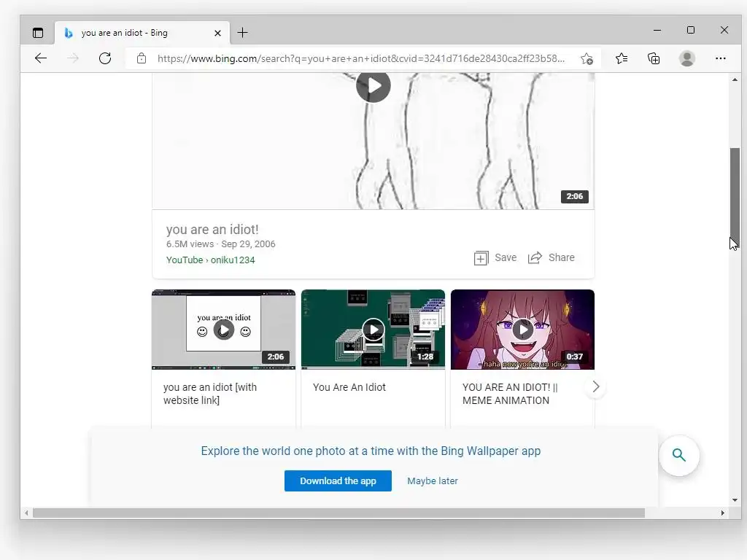Open the profile avatar menu
Viewport: 747px width, 560px height.
point(687,58)
